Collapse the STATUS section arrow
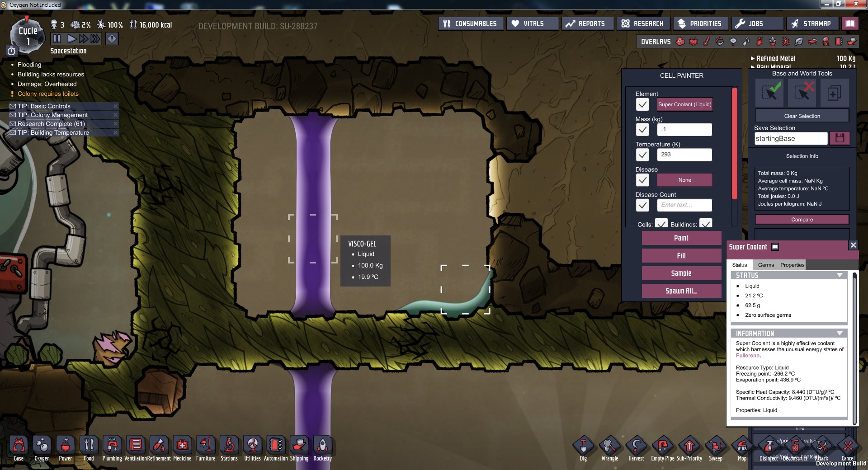 [840, 275]
